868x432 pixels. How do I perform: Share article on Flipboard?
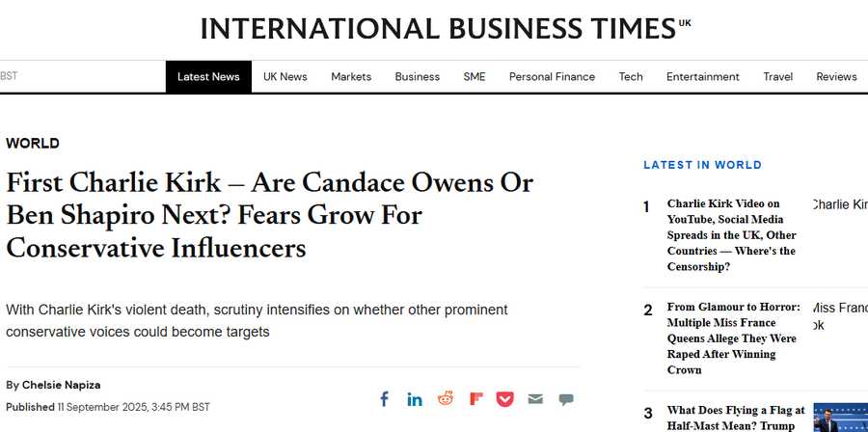(475, 399)
